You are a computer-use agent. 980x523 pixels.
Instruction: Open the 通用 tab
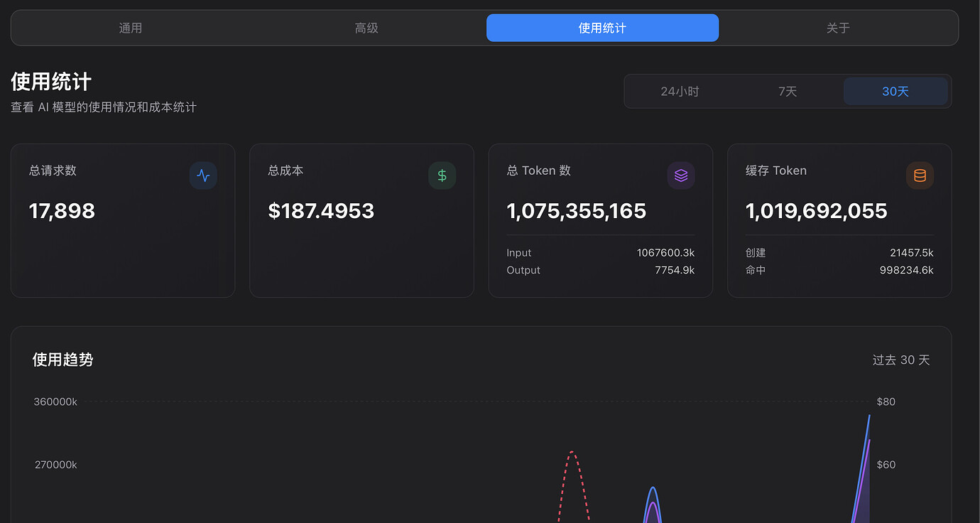pos(131,28)
